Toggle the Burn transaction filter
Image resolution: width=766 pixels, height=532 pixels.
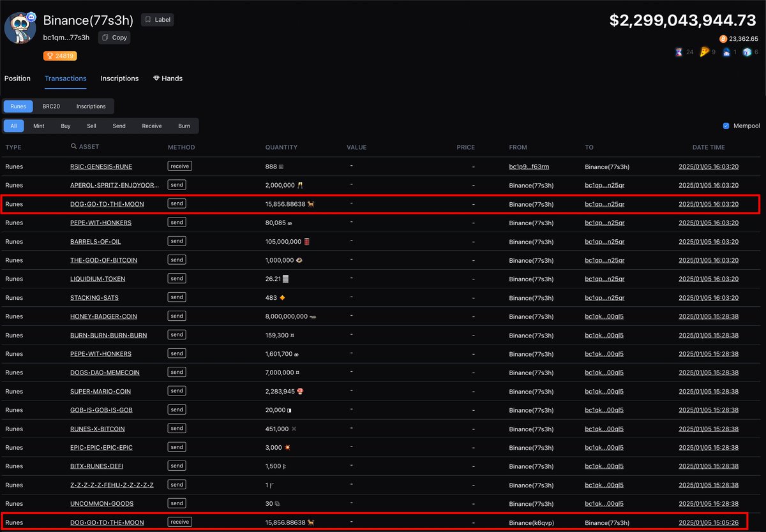(x=184, y=126)
